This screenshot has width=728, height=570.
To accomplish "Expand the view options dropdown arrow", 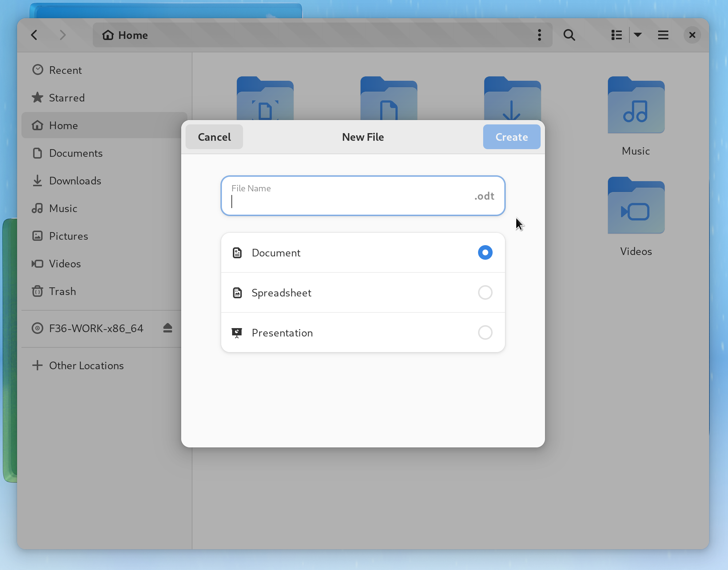I will [638, 35].
